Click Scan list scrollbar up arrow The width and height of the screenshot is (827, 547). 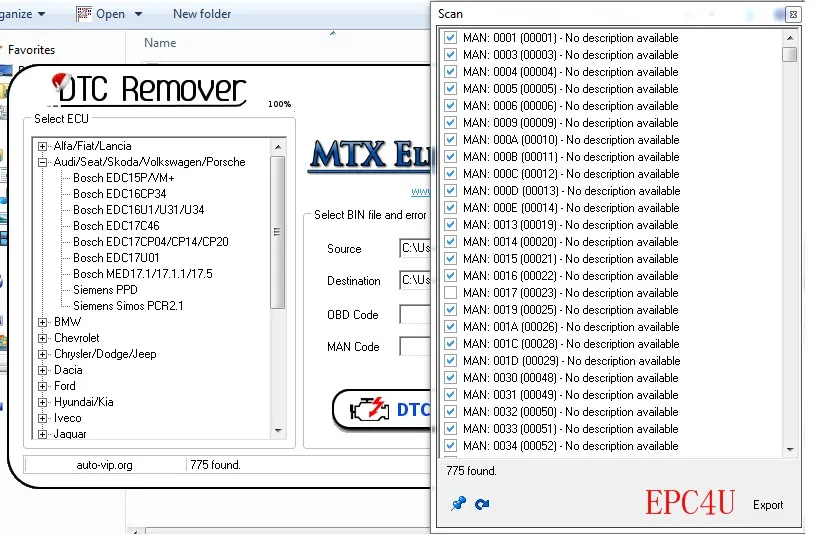[790, 37]
